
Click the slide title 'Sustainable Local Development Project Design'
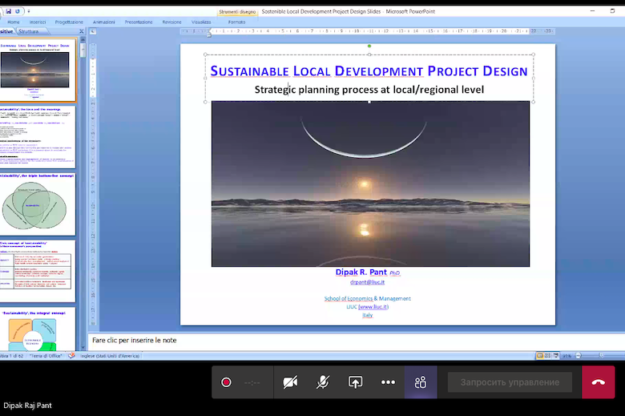368,71
